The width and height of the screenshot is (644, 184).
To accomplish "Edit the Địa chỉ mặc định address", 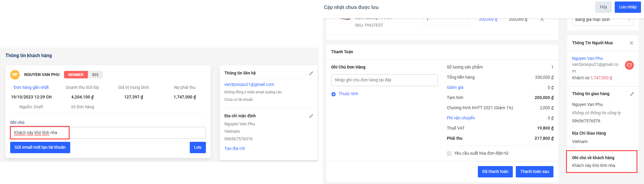I will click(x=311, y=116).
